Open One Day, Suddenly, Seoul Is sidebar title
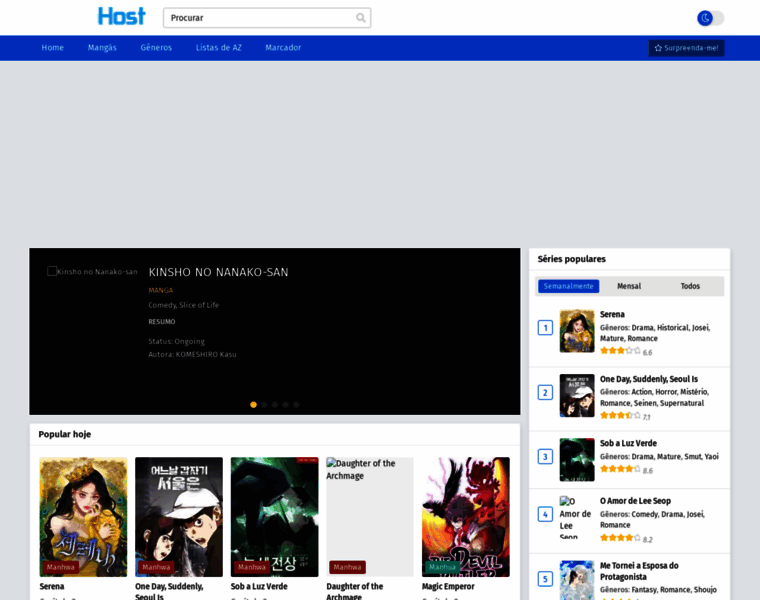 pyautogui.click(x=649, y=379)
